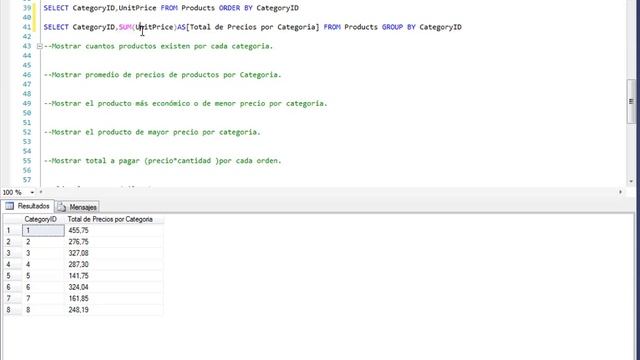640x360 pixels.
Task: Select the cell with value 276,75
Action: (x=113, y=242)
